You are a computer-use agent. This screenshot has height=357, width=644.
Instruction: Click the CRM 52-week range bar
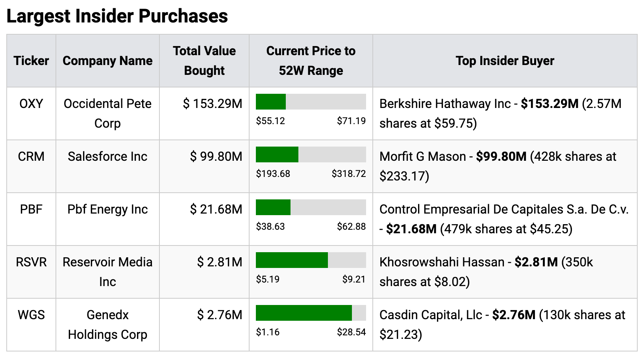point(311,154)
